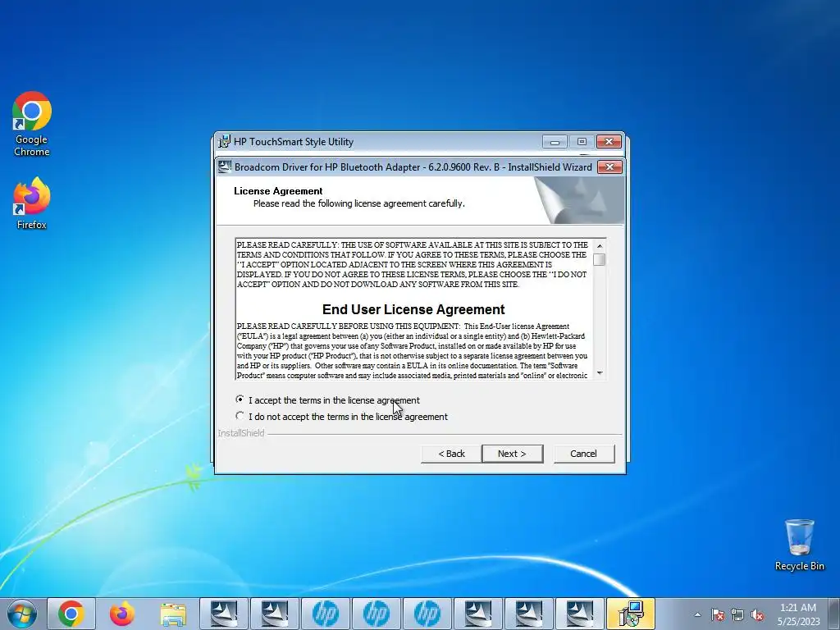Image resolution: width=840 pixels, height=630 pixels.
Task: Open muted volume tray icon
Action: coord(757,614)
